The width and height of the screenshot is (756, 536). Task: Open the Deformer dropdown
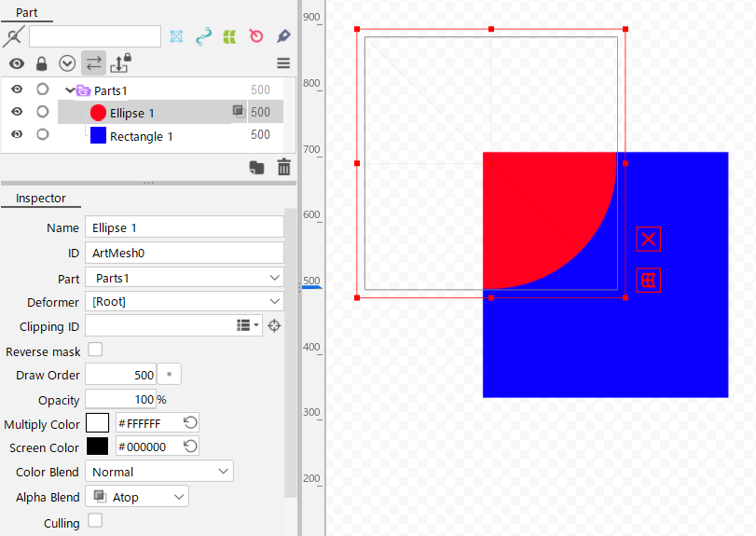(184, 301)
